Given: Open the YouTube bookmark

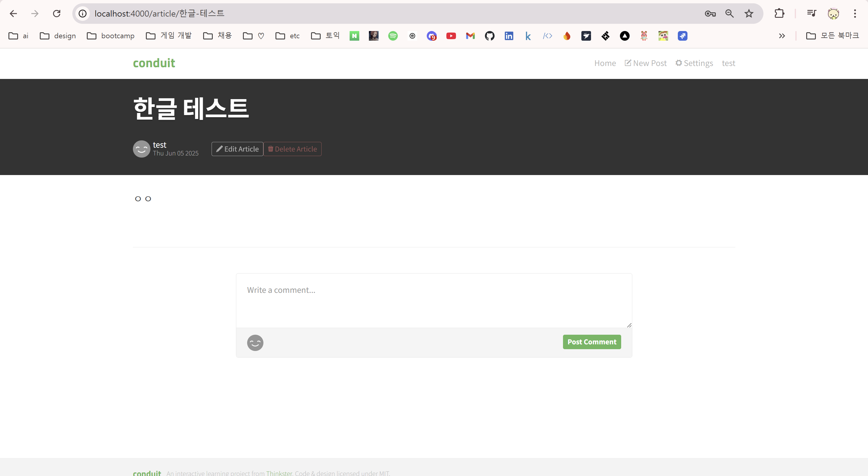Looking at the screenshot, I should (x=451, y=36).
